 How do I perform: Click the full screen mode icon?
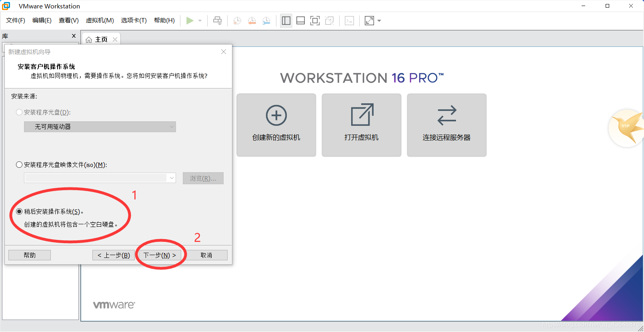pos(315,20)
